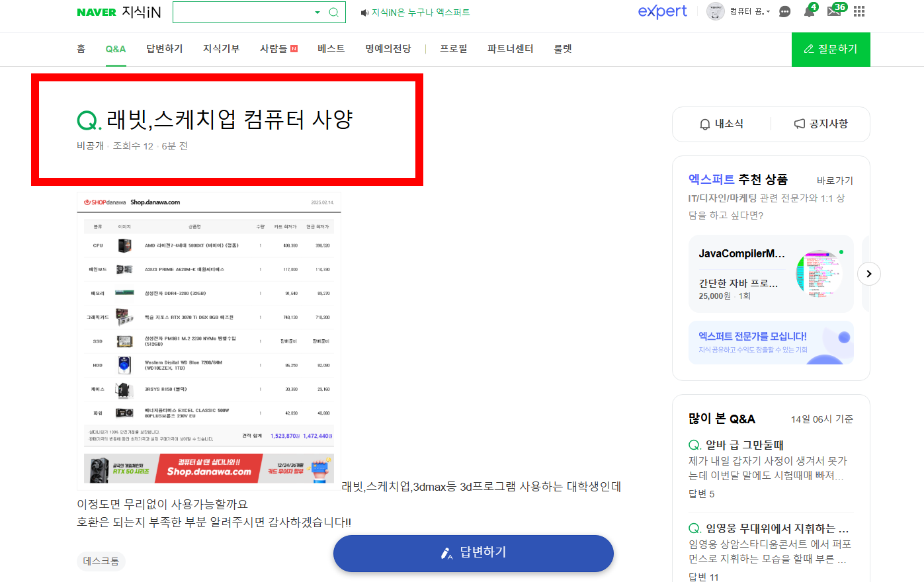Click the 공지사항 megaphone button
924x582 pixels.
click(821, 124)
